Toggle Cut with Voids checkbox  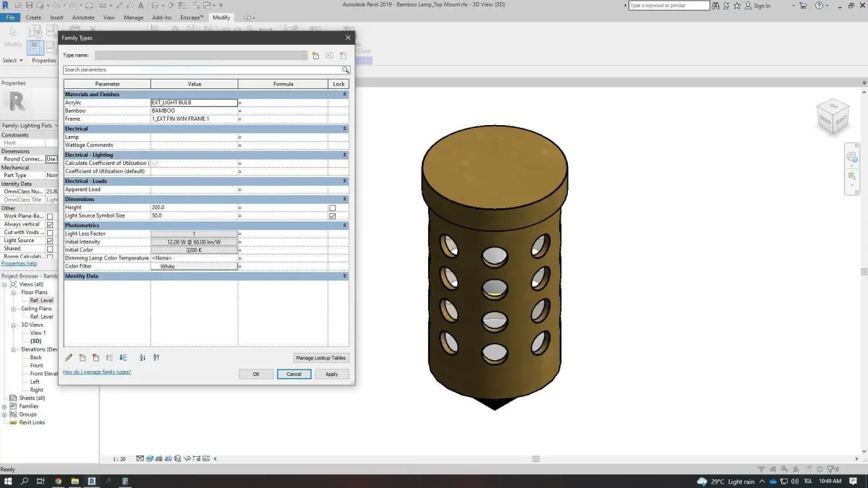(x=50, y=233)
